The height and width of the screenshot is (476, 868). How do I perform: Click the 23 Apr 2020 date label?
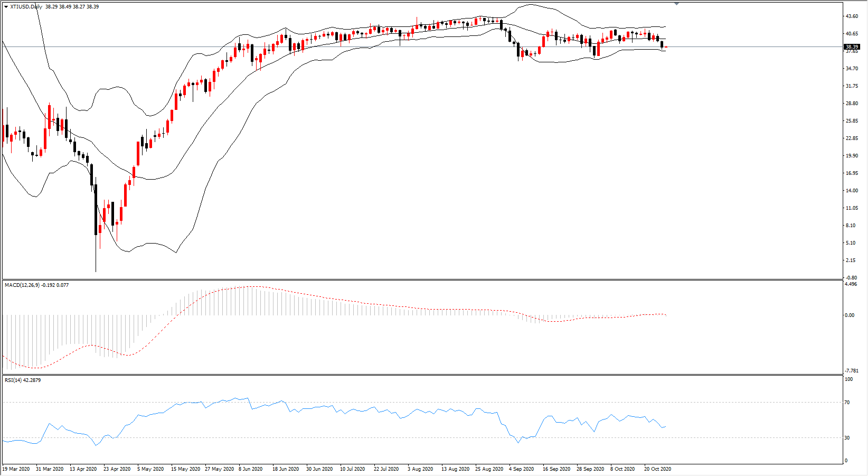click(117, 469)
